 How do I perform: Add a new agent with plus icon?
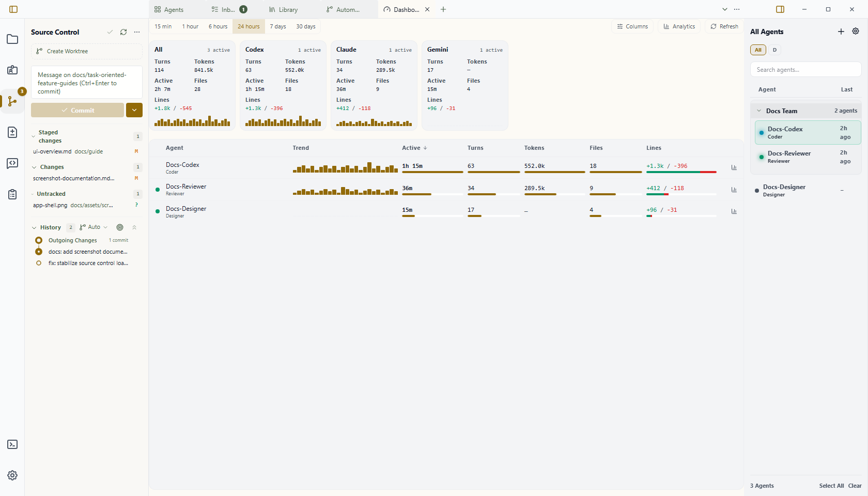click(x=841, y=32)
